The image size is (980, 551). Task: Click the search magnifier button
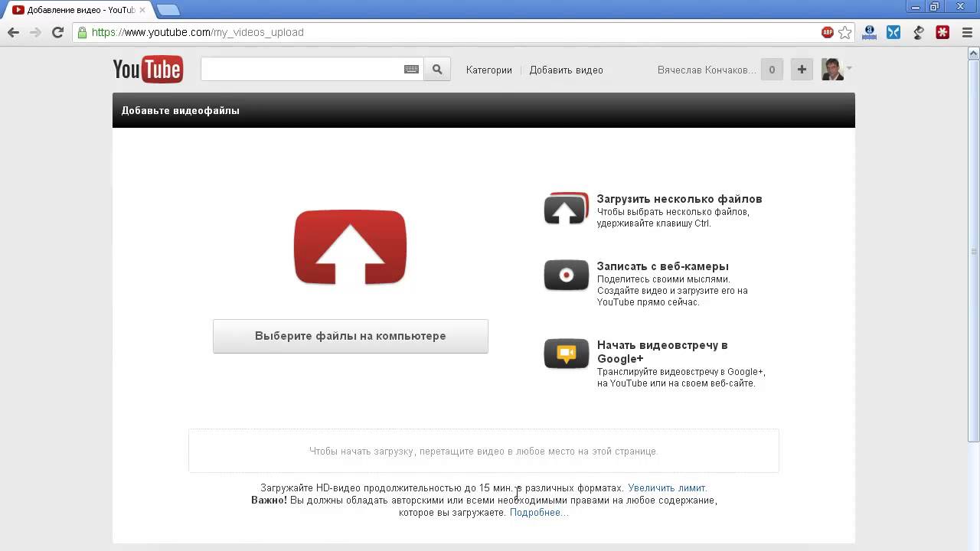click(437, 70)
